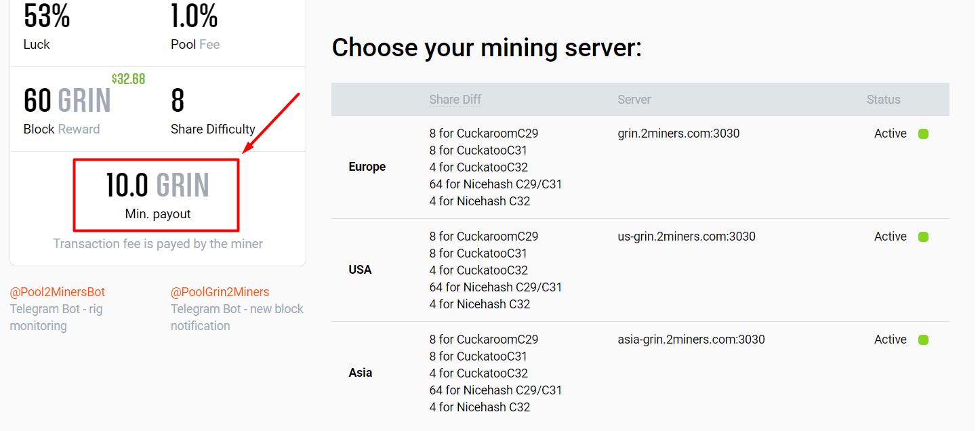Click the $32.68 reward value
The image size is (980, 431).
pyautogui.click(x=128, y=79)
